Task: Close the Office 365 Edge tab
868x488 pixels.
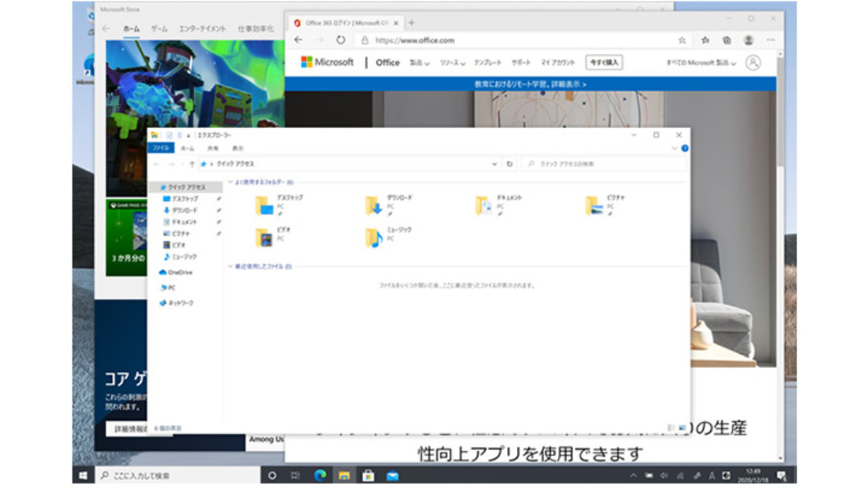Action: [396, 23]
